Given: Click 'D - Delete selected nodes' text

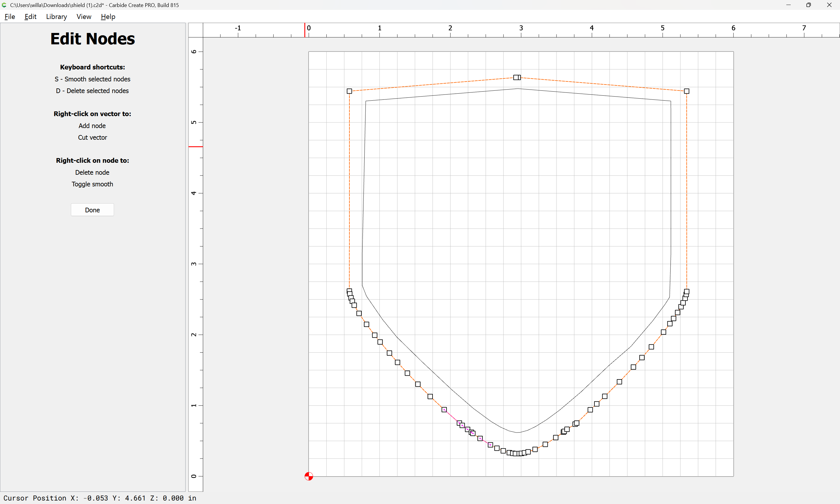Looking at the screenshot, I should pyautogui.click(x=92, y=91).
